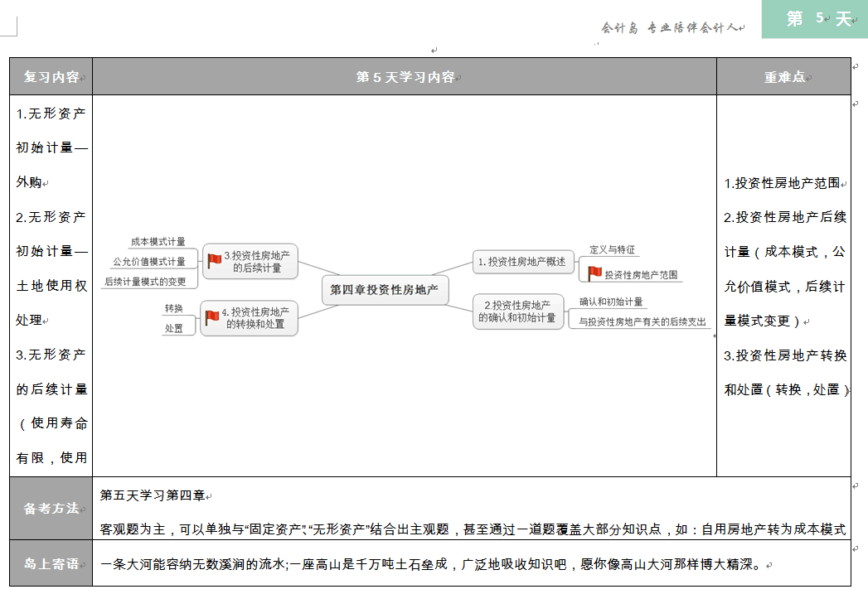Screen dimensions: 868x594
Task: Click the 岛上寄语 row label
Action: (x=51, y=563)
